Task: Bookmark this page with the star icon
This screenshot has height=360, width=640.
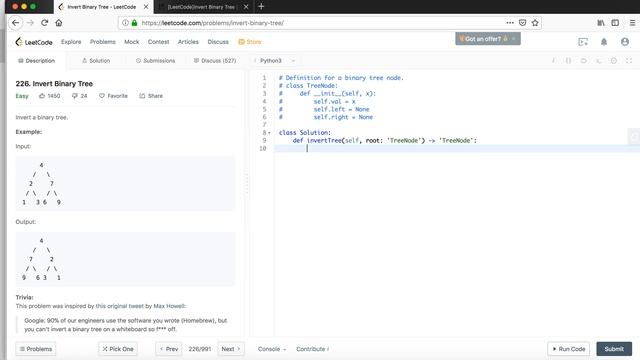Action: 535,23
